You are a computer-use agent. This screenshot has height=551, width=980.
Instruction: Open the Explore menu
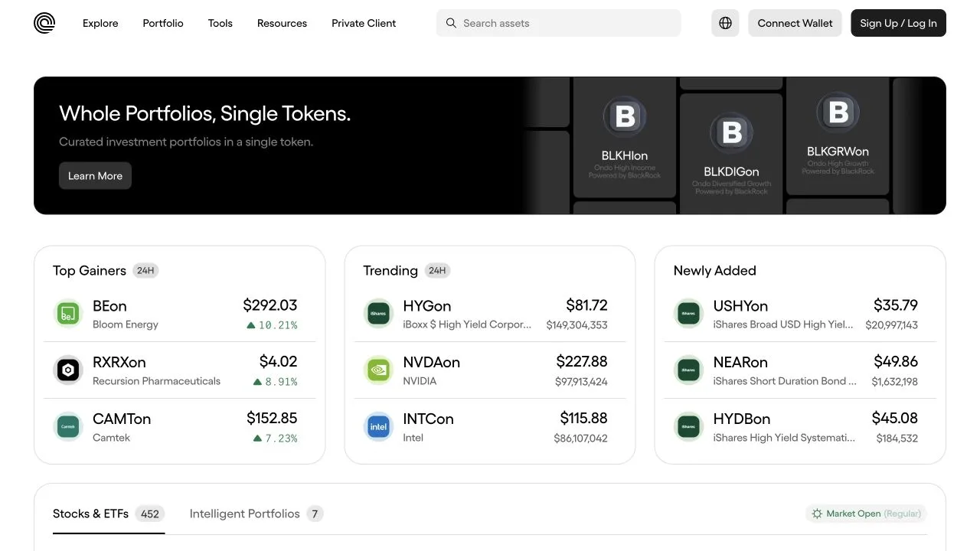point(100,23)
